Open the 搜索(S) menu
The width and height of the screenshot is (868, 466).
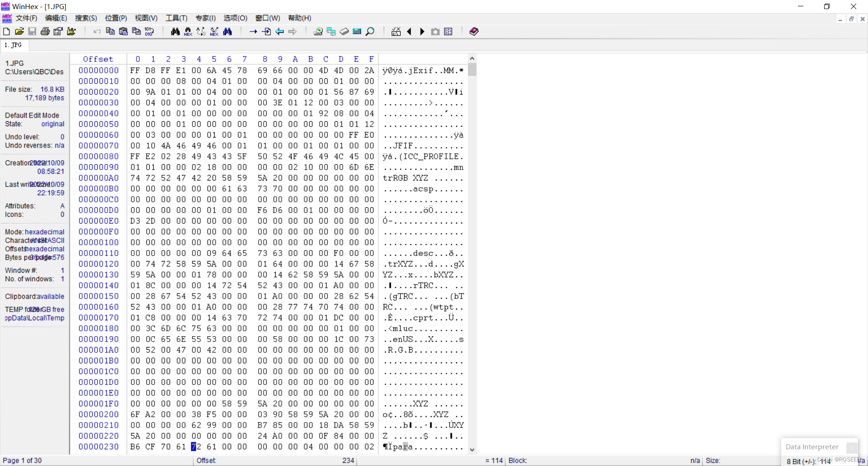pyautogui.click(x=86, y=18)
